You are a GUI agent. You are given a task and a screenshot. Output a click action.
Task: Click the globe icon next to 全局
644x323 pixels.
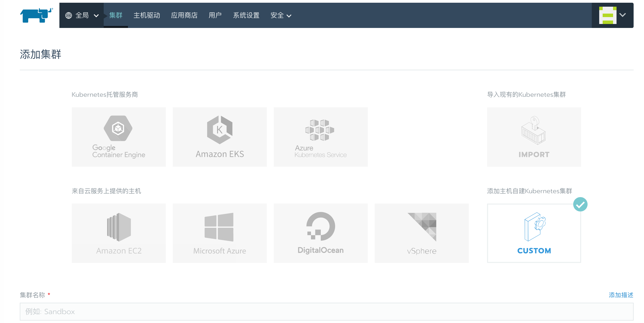[x=69, y=16]
